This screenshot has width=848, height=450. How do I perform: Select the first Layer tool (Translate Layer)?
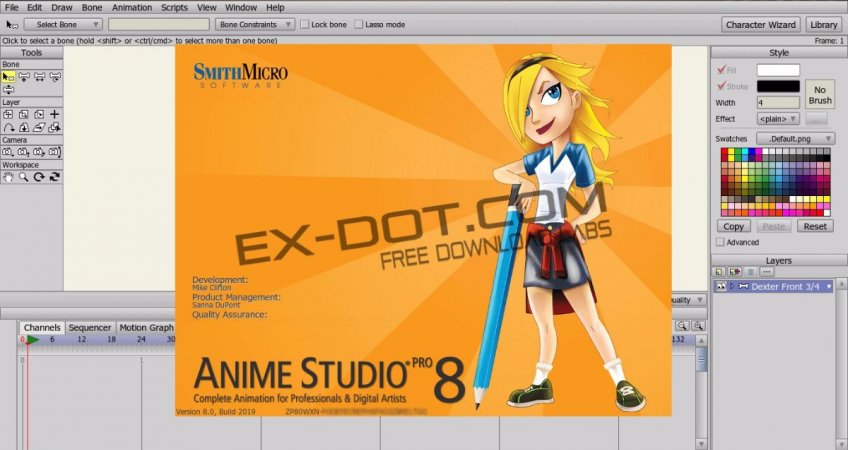coord(8,115)
